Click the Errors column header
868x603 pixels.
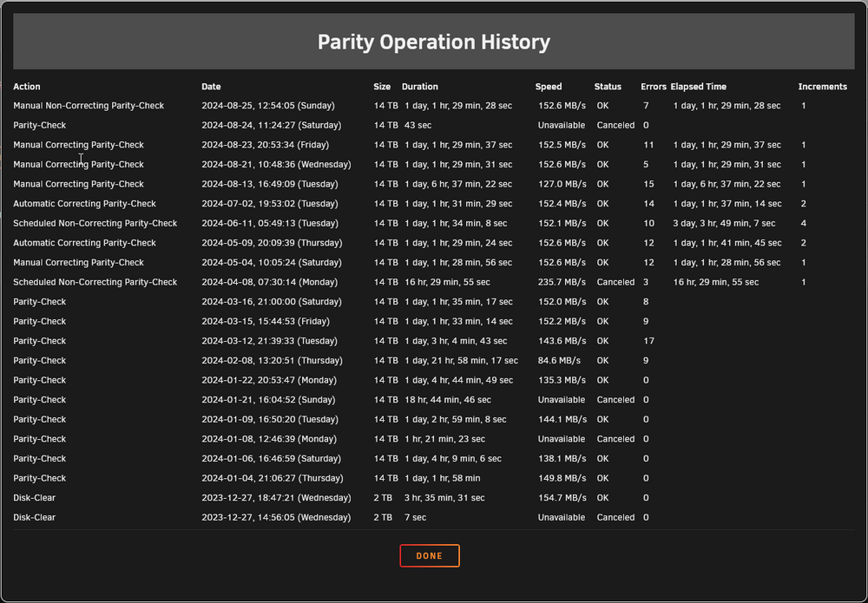(654, 86)
